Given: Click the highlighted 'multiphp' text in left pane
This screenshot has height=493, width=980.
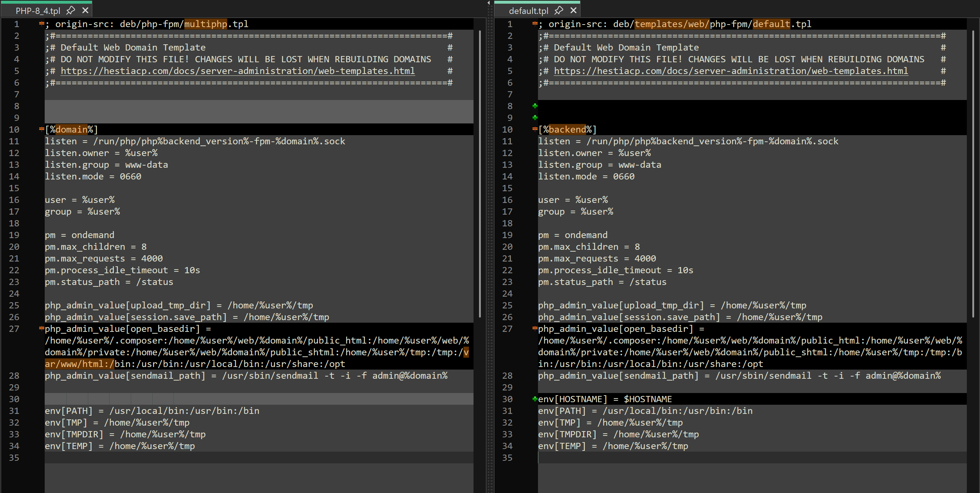Looking at the screenshot, I should coord(205,24).
